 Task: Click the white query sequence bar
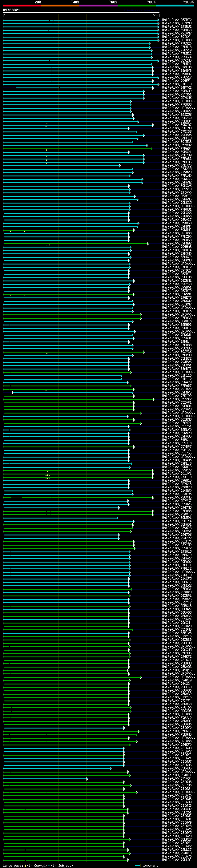tap(81, 13)
